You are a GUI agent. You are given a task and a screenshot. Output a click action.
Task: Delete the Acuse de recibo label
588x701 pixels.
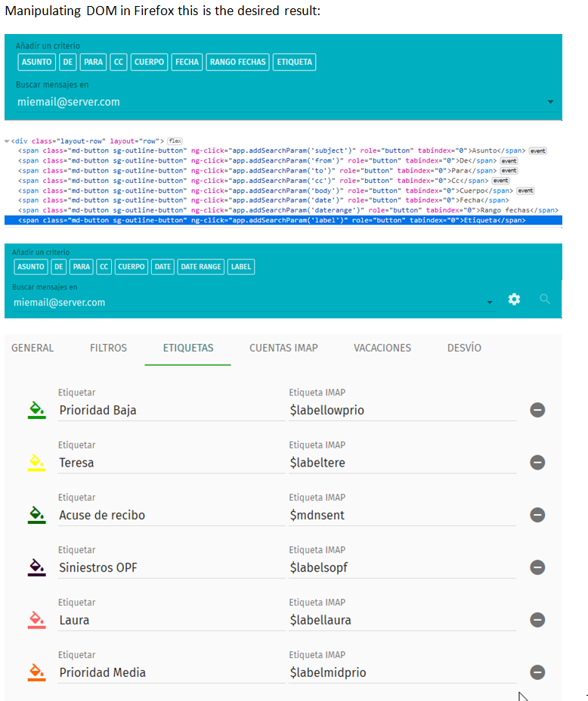pos(537,515)
